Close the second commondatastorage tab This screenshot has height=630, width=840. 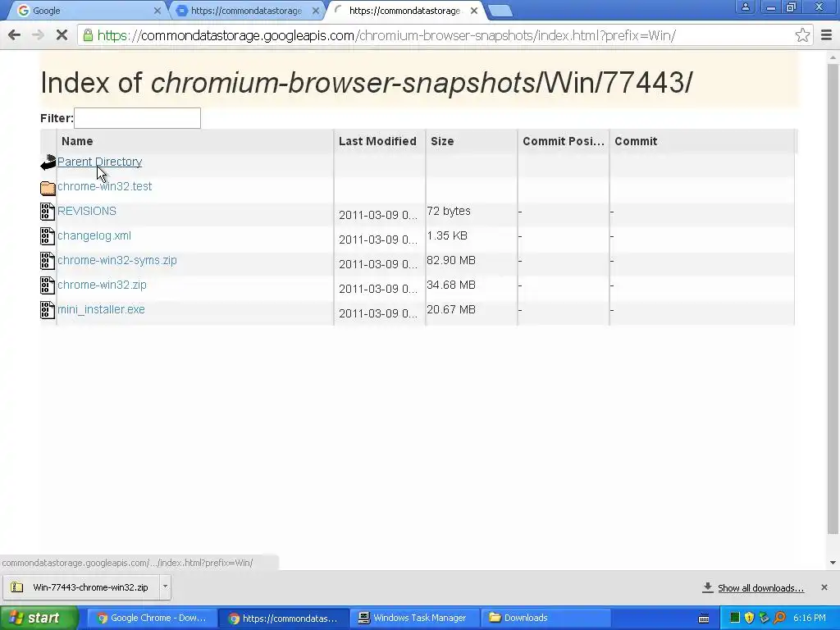[x=316, y=11]
